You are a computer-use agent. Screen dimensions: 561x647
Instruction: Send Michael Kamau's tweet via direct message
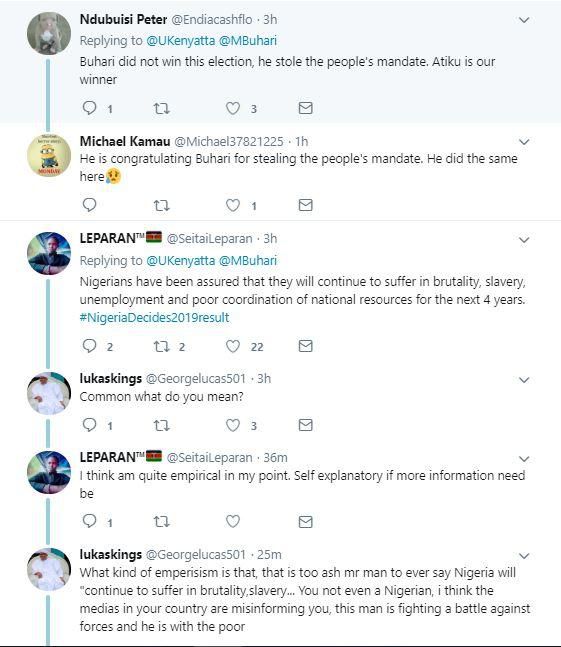click(305, 205)
